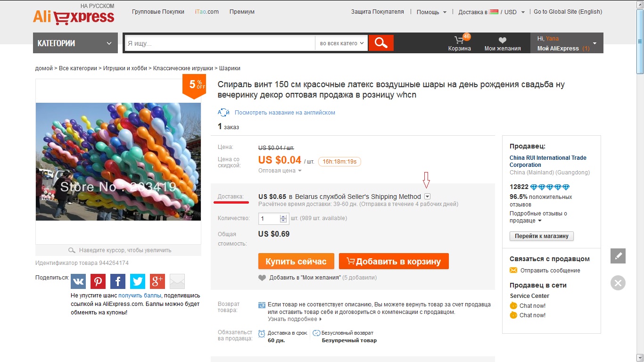
Task: Click the balloon product image thumbnail
Action: [x=118, y=162]
